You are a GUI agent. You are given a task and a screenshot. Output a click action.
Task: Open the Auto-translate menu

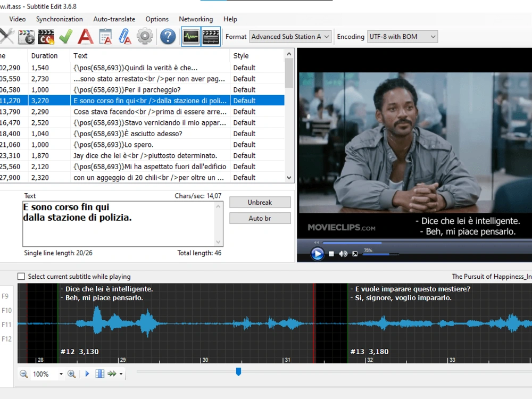point(114,19)
